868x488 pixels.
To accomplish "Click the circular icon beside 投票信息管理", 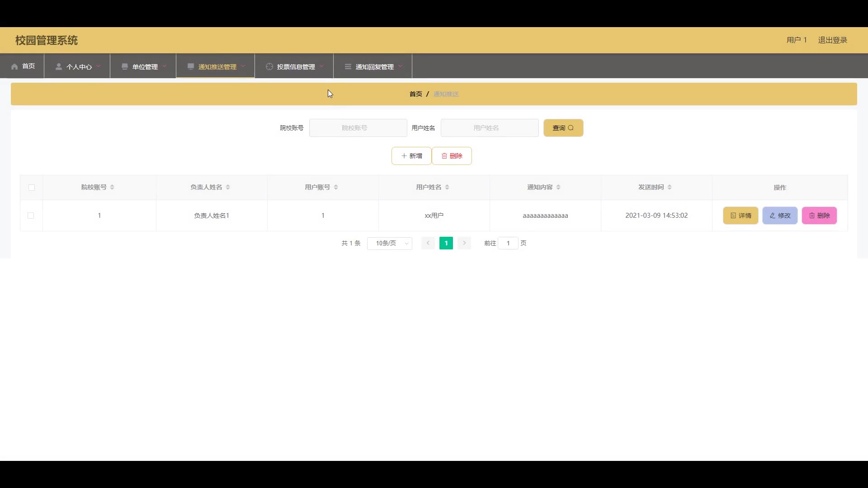I will pos(269,66).
